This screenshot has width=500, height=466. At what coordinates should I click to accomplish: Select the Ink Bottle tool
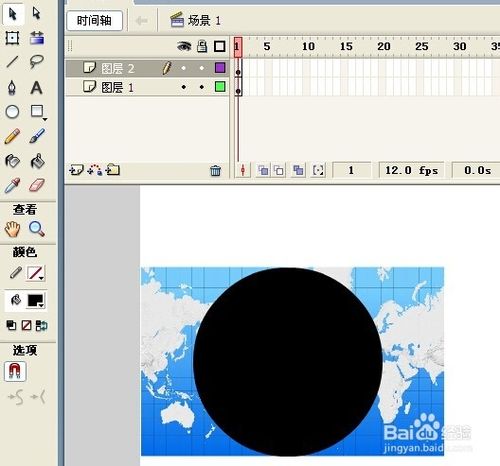(x=13, y=161)
